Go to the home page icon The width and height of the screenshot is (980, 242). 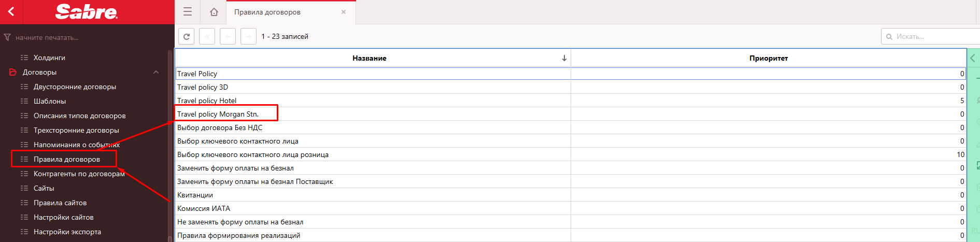click(x=214, y=12)
